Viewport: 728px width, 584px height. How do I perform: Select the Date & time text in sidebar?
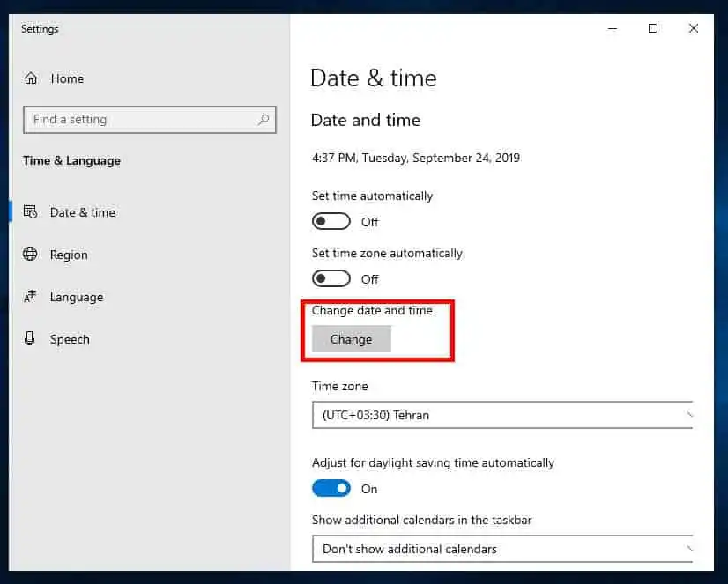83,212
